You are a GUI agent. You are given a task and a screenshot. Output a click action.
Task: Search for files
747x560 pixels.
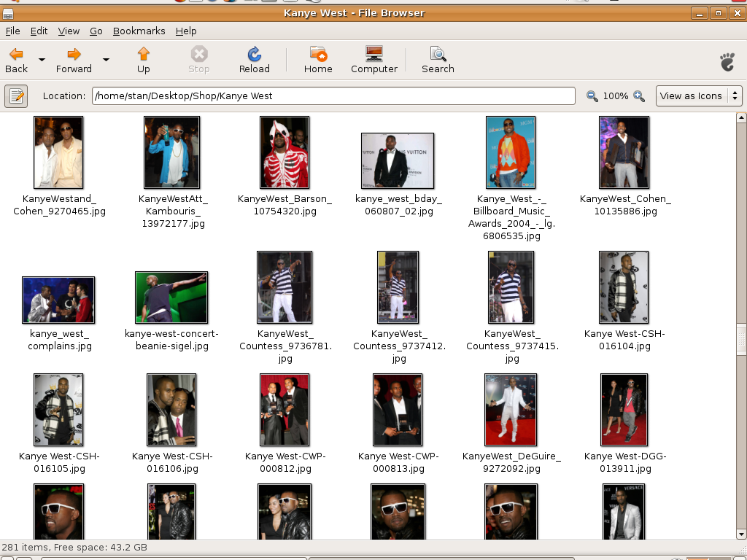(x=438, y=60)
